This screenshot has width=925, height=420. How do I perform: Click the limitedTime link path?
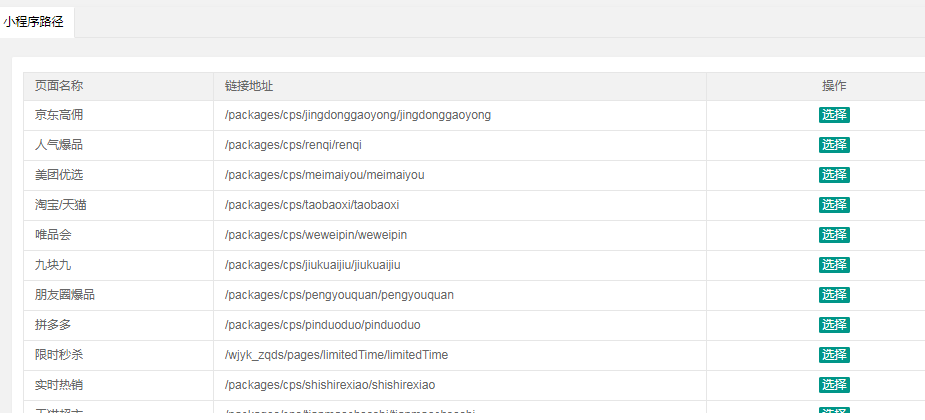tap(336, 355)
